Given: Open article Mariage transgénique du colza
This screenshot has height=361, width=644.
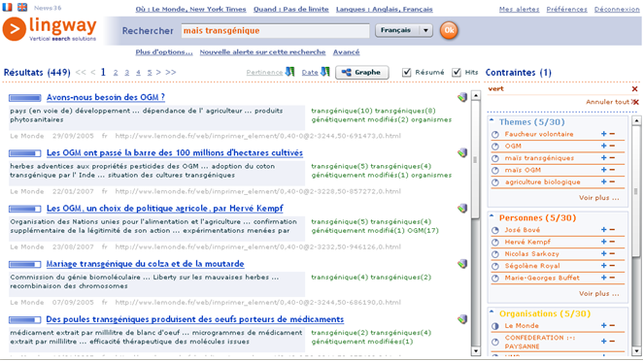Looking at the screenshot, I should click(x=145, y=264).
